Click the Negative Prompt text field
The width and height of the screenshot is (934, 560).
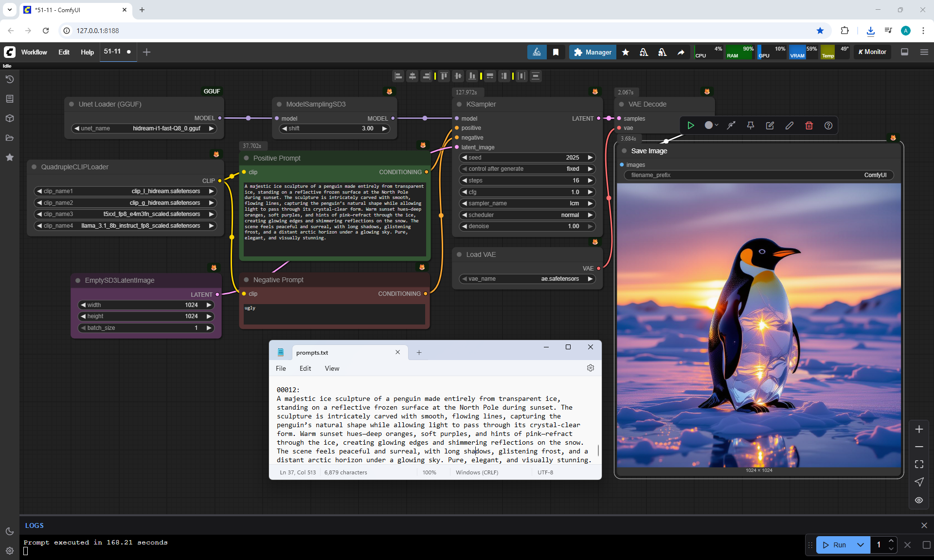(x=334, y=314)
